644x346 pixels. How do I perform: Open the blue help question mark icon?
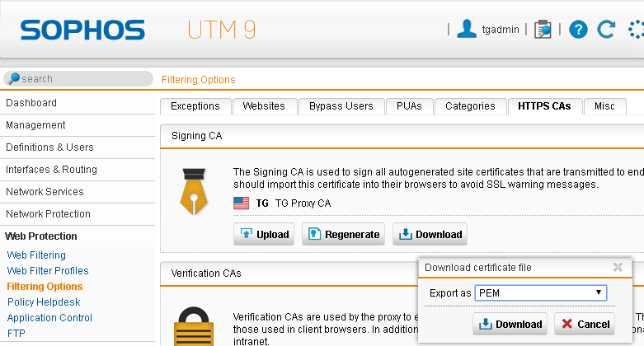578,30
